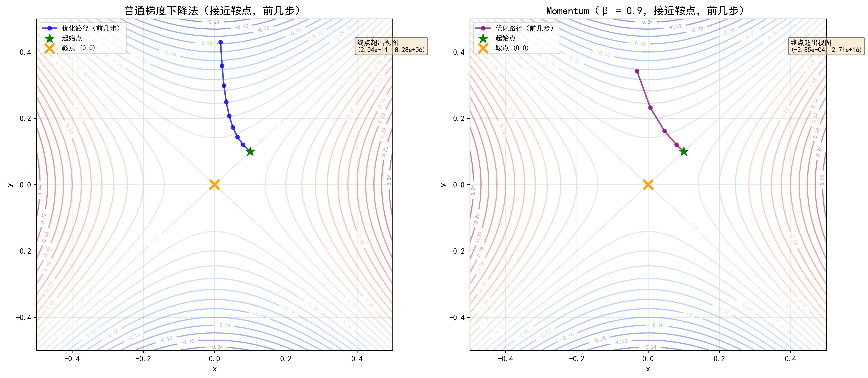Click the 起始点 legend label in right plot
Viewport: 868px width, 378px height.
(505, 38)
